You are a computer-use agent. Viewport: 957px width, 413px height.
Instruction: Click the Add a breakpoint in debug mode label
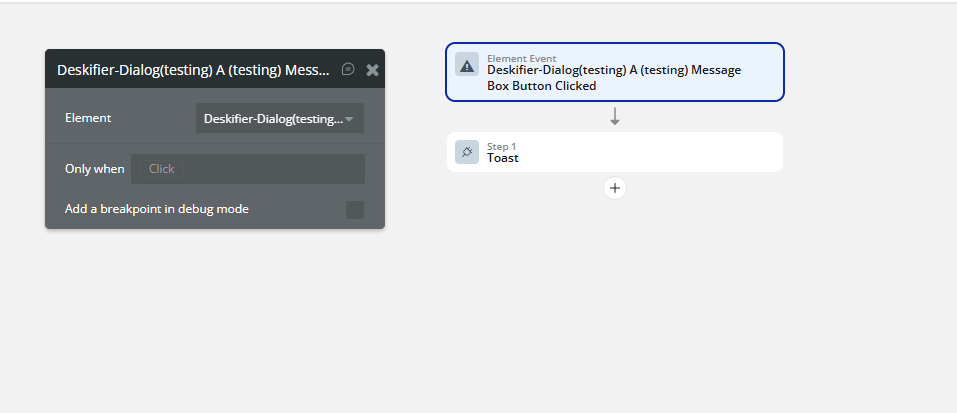tap(157, 209)
